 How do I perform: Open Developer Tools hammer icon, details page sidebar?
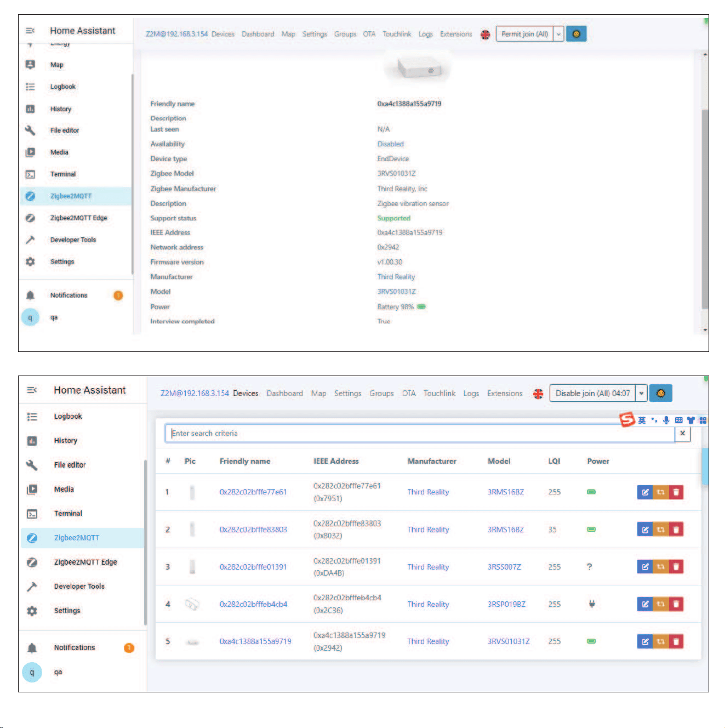[x=30, y=240]
